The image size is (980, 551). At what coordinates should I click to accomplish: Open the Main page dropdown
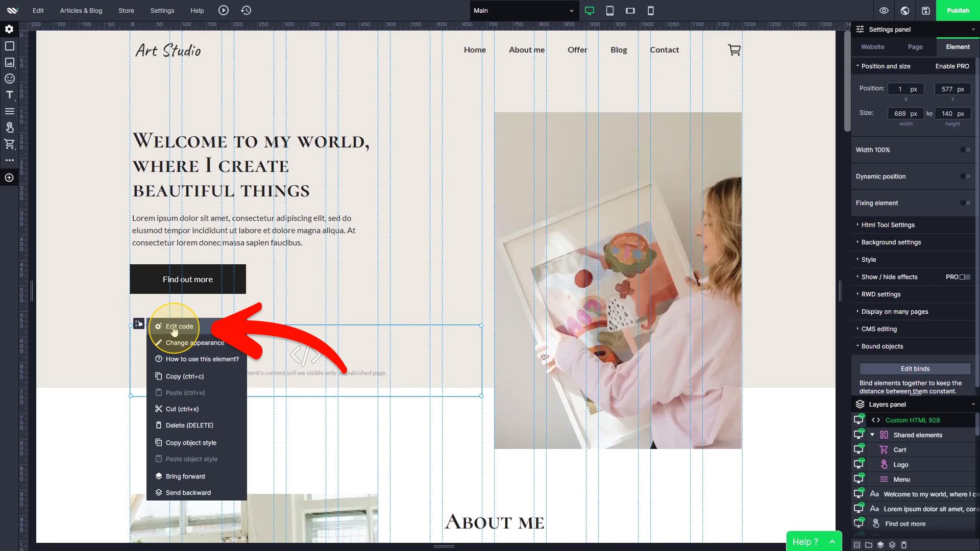point(523,10)
